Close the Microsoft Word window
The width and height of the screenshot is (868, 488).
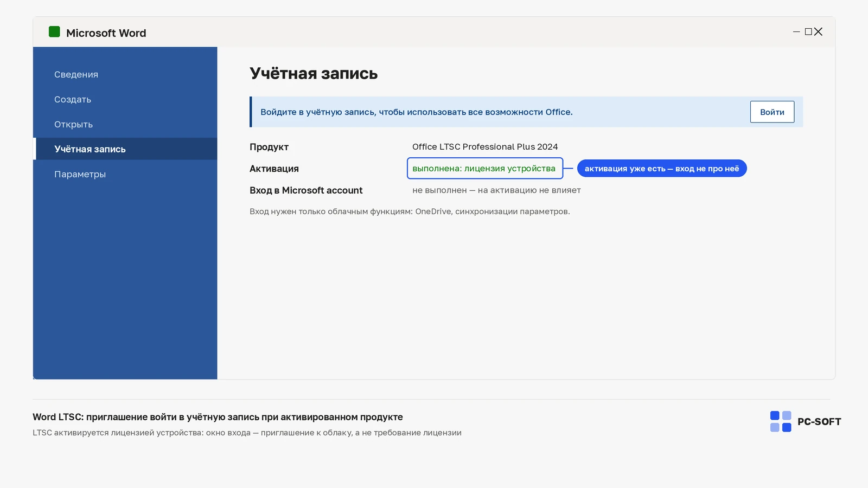818,32
